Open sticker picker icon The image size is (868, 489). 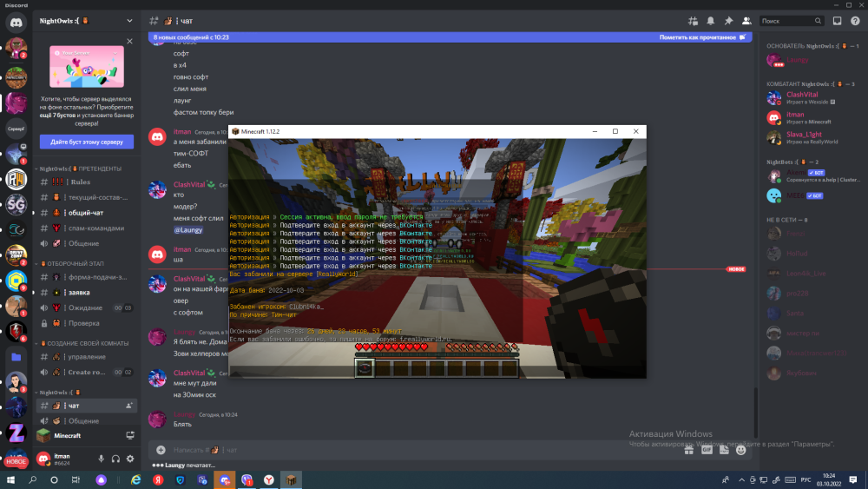(724, 450)
